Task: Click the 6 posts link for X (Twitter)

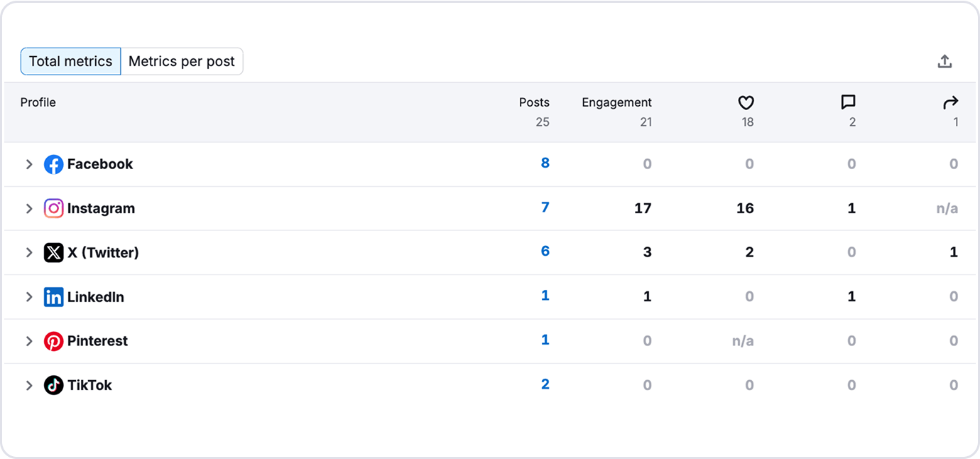Action: point(545,252)
